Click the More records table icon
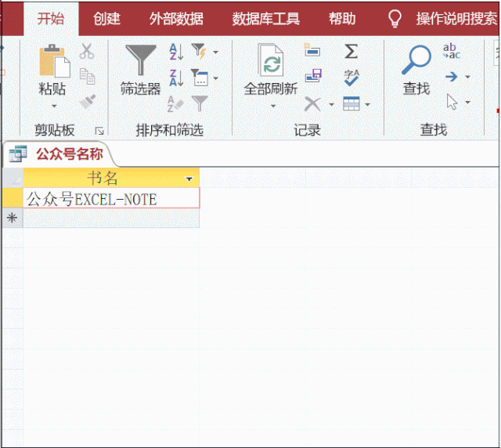Image resolution: width=501 pixels, height=448 pixels. [x=351, y=103]
